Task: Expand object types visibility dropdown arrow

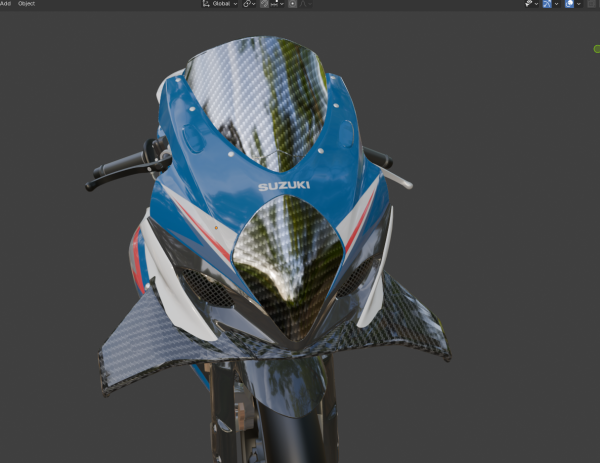Action: pyautogui.click(x=536, y=4)
